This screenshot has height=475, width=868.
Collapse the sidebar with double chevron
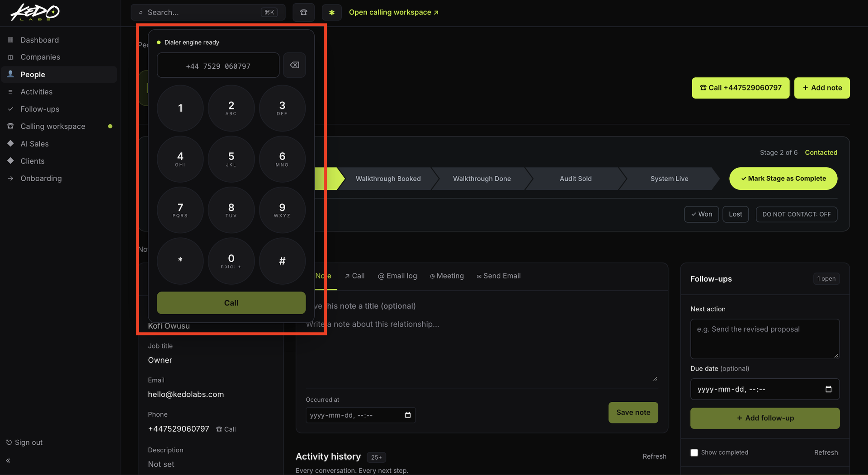[8, 461]
